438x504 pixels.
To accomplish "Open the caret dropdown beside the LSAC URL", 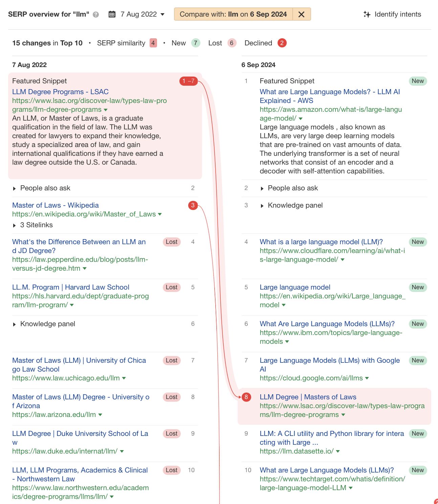I will (106, 109).
